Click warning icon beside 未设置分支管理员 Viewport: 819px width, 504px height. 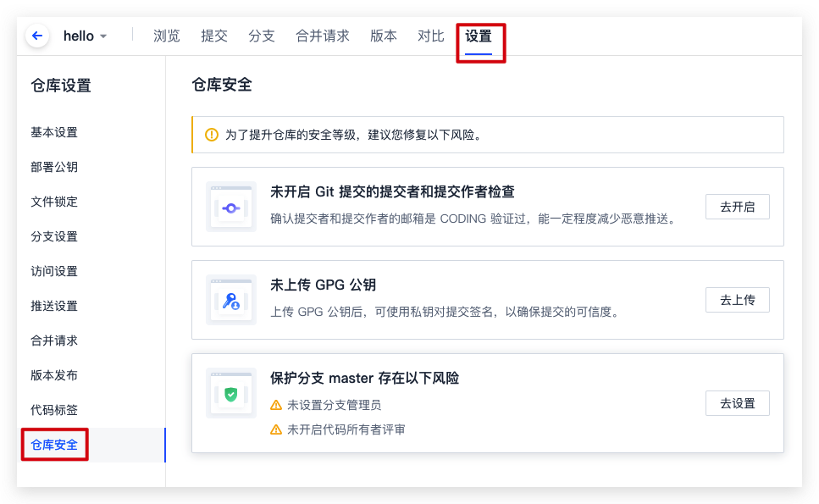coord(276,405)
